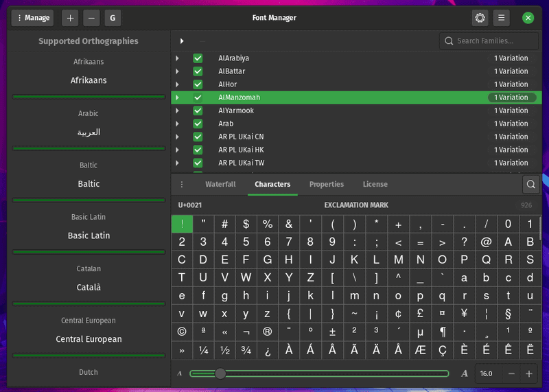Expand the Arab font family row
549x392 pixels.
[178, 124]
